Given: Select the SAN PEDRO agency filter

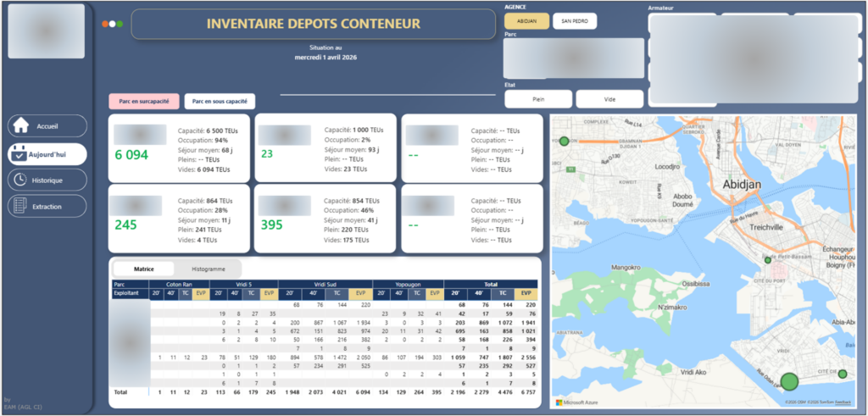Looking at the screenshot, I should (x=575, y=21).
